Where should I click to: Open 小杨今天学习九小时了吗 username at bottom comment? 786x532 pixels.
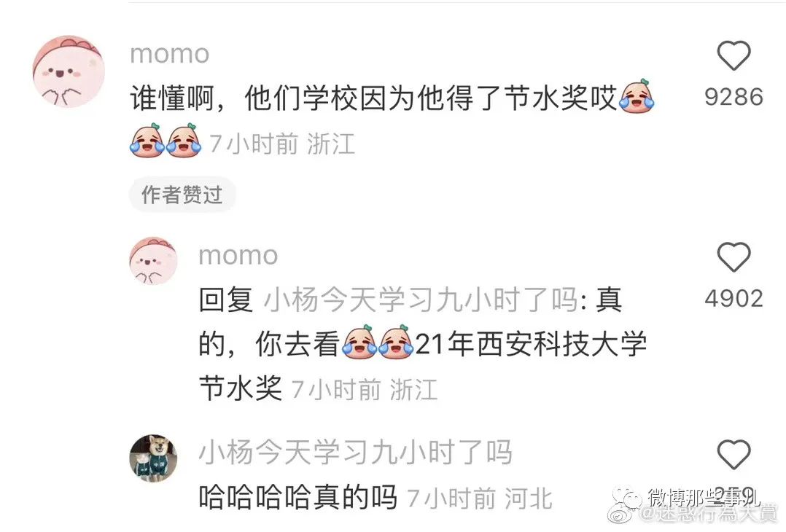click(355, 452)
